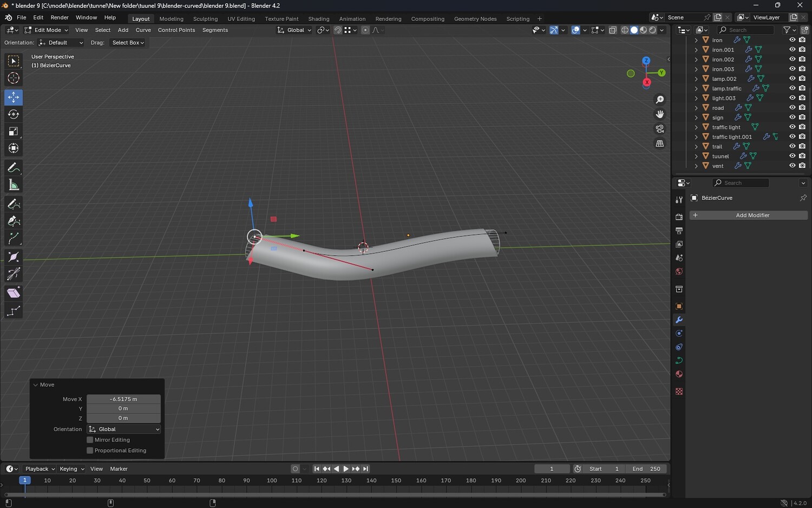Click the Annotate tool
This screenshot has height=508, width=812.
[x=14, y=168]
